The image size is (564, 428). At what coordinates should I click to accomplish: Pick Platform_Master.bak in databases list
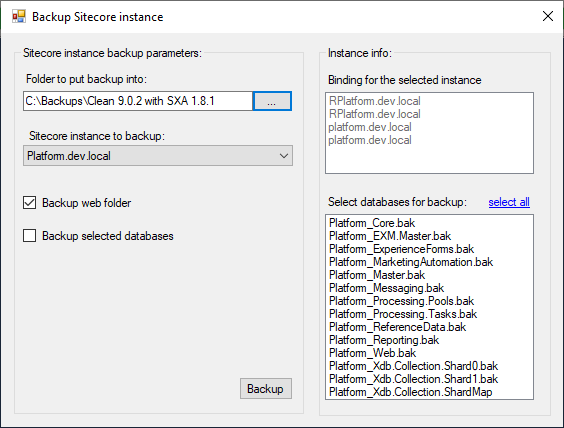coord(377,275)
